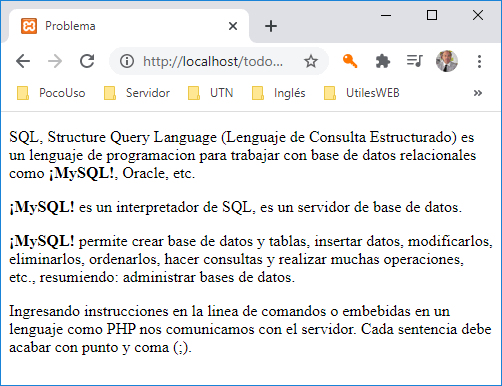Open a new tab with the plus button
Viewport: 502px width, 386px height.
(271, 26)
